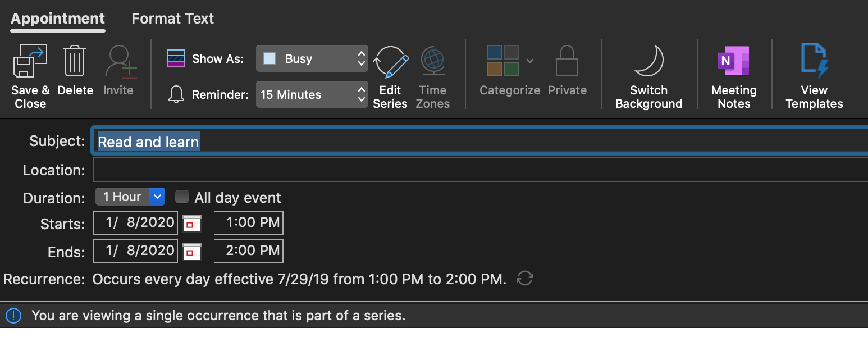Screen dimensions: 868x364
Task: Click the Edit Series icon
Action: [x=390, y=62]
